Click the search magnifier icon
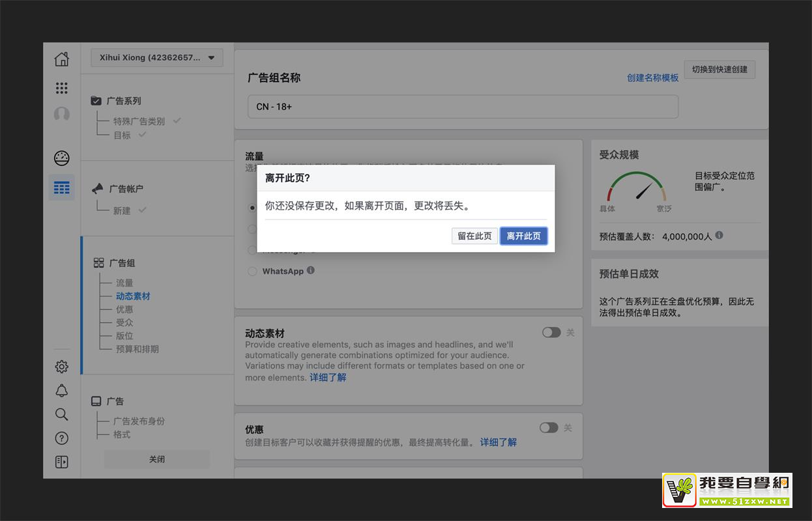Image resolution: width=812 pixels, height=521 pixels. tap(61, 414)
